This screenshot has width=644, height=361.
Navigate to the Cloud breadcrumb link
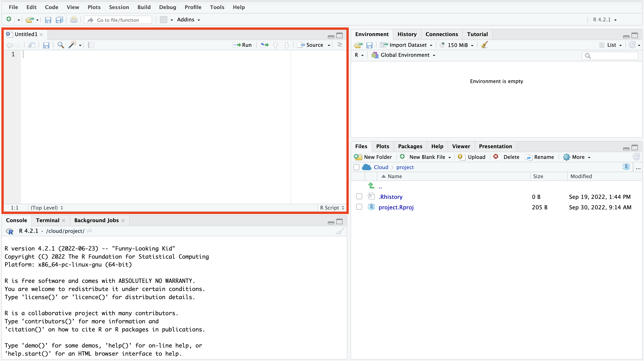pos(381,167)
